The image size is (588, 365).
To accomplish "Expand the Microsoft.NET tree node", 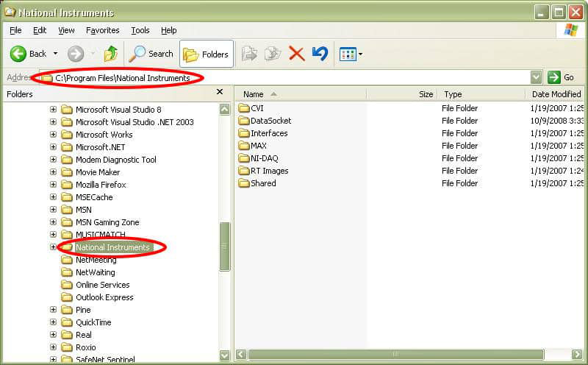I will (53, 147).
